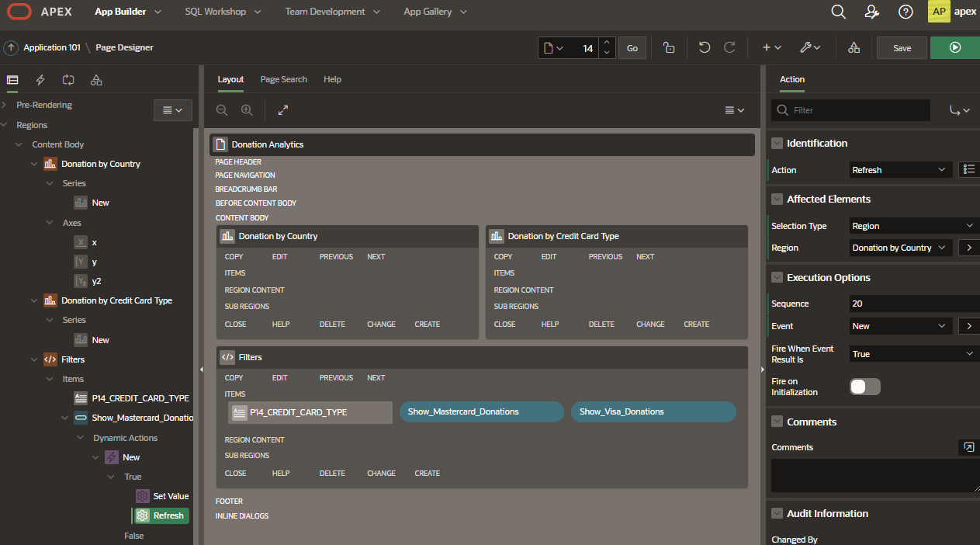
Task: Click the expand layout arrows icon
Action: [x=283, y=110]
